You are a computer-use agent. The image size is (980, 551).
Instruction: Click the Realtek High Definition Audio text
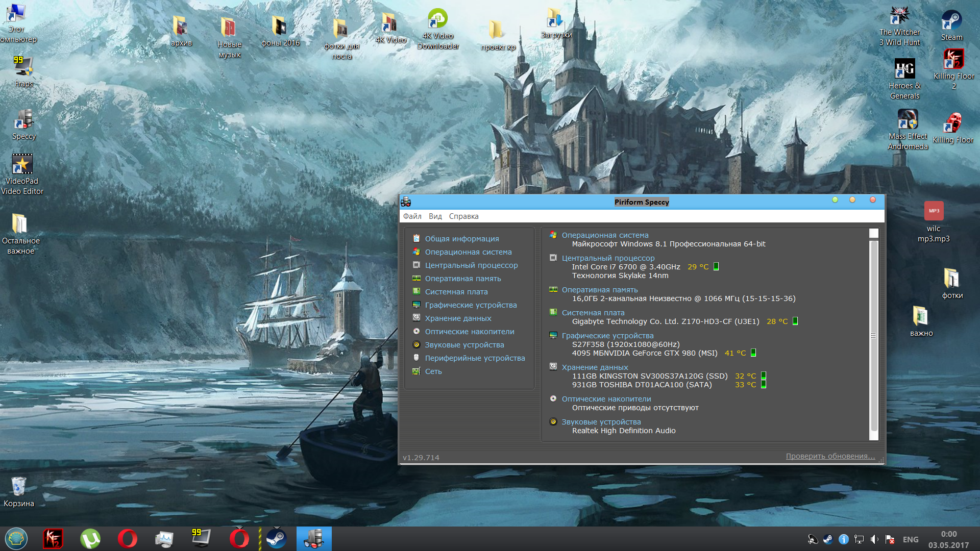624,431
